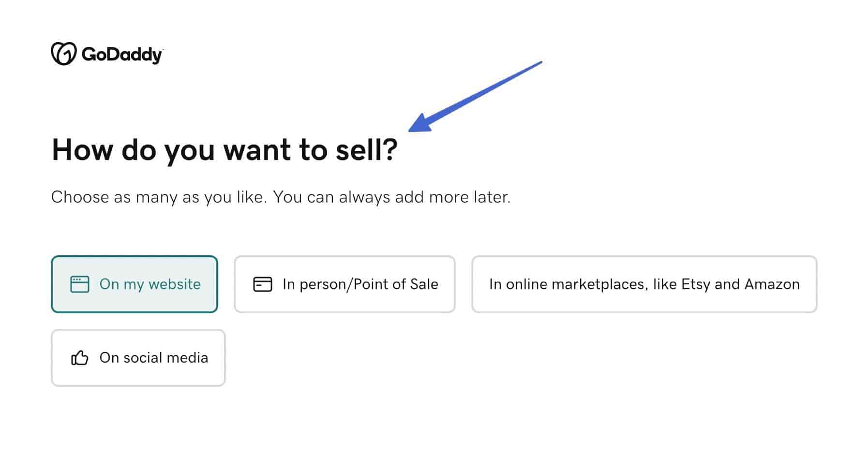This screenshot has width=868, height=469.
Task: Choose the On social media option
Action: 138,358
